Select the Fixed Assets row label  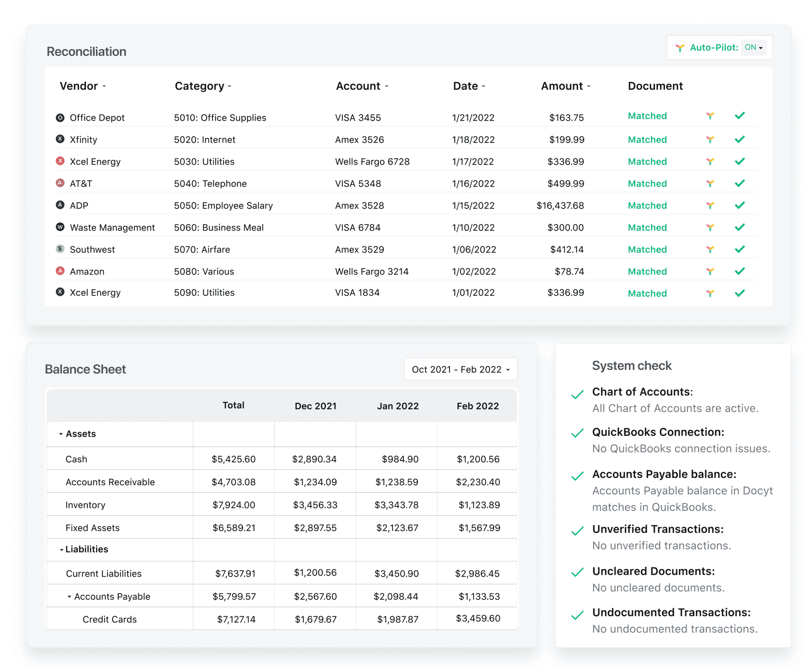tap(93, 528)
